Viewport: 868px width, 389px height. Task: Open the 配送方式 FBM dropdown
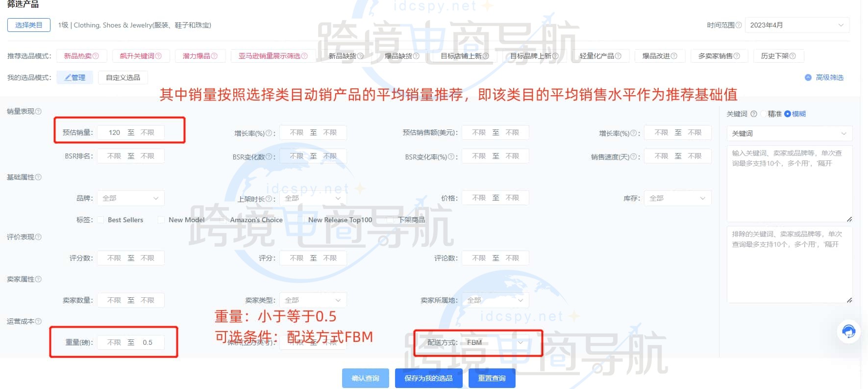click(x=495, y=342)
